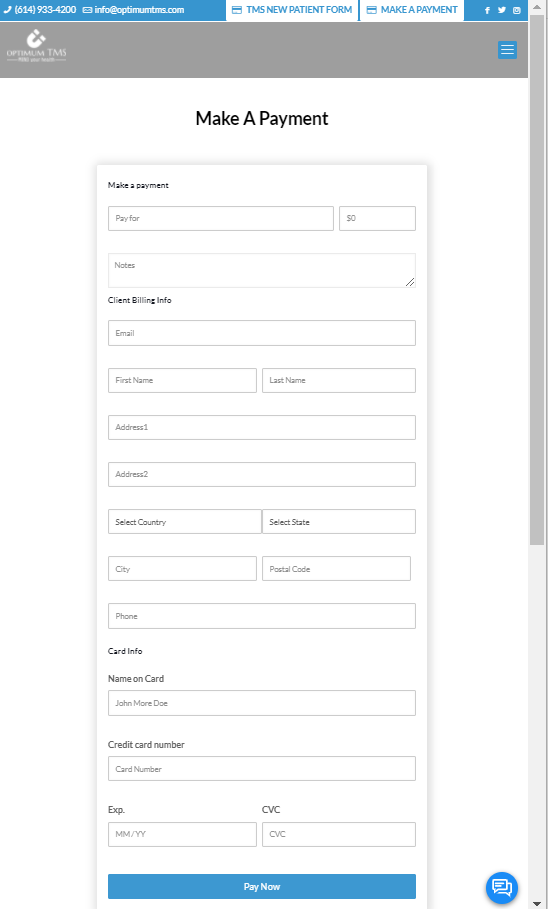
Task: Click the phone number (614) 933-4200
Action: click(x=39, y=10)
